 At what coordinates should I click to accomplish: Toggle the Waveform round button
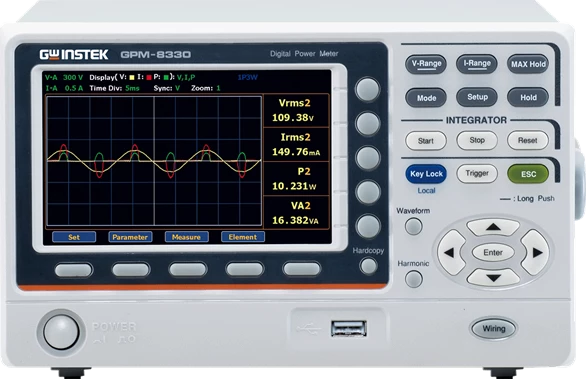[413, 227]
